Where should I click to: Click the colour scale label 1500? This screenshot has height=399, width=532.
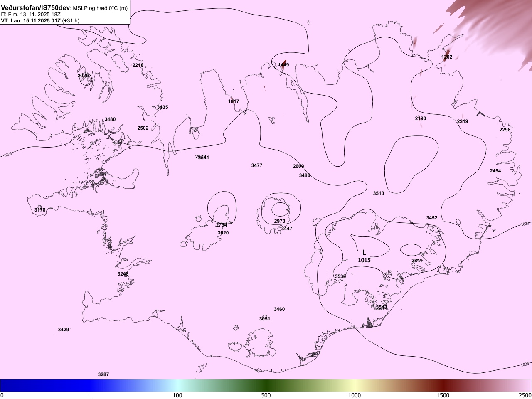click(443, 395)
